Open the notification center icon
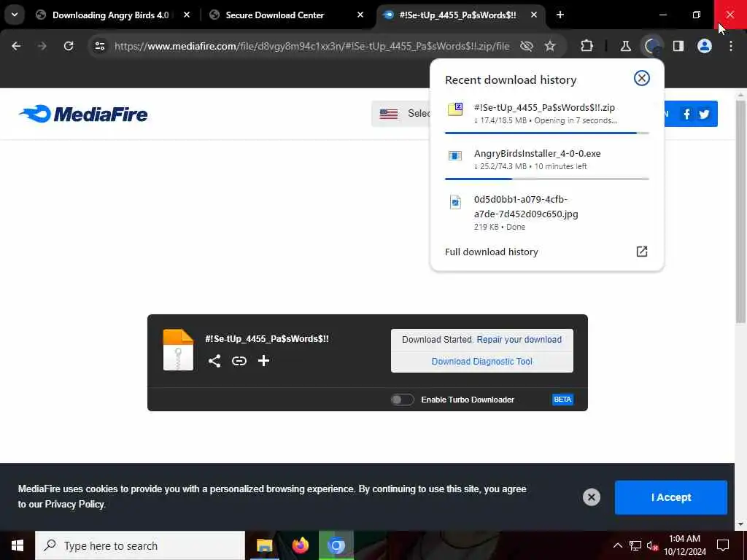Screen dimensions: 747x560 tap(723, 545)
